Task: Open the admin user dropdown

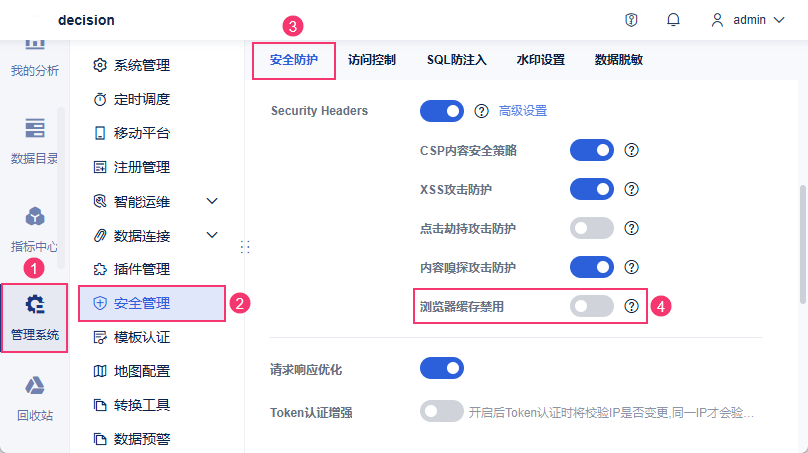Action: coord(747,20)
